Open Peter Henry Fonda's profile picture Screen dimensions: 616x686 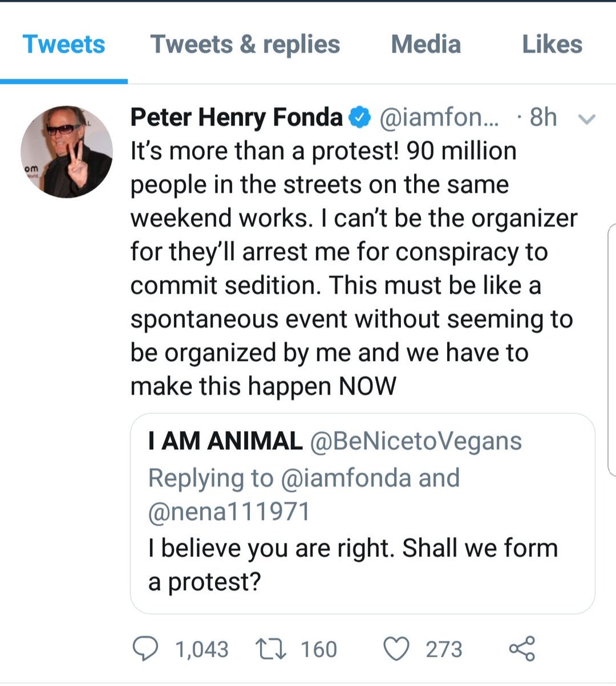pyautogui.click(x=66, y=151)
